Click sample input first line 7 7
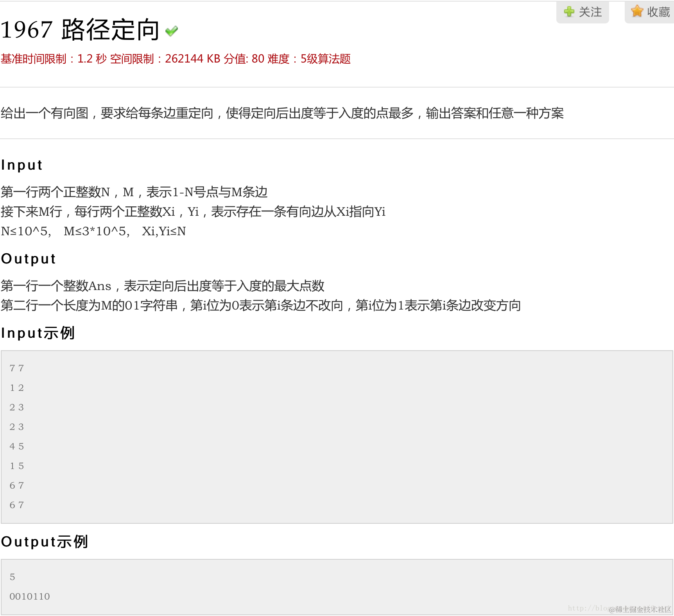The image size is (674, 616). pyautogui.click(x=17, y=368)
